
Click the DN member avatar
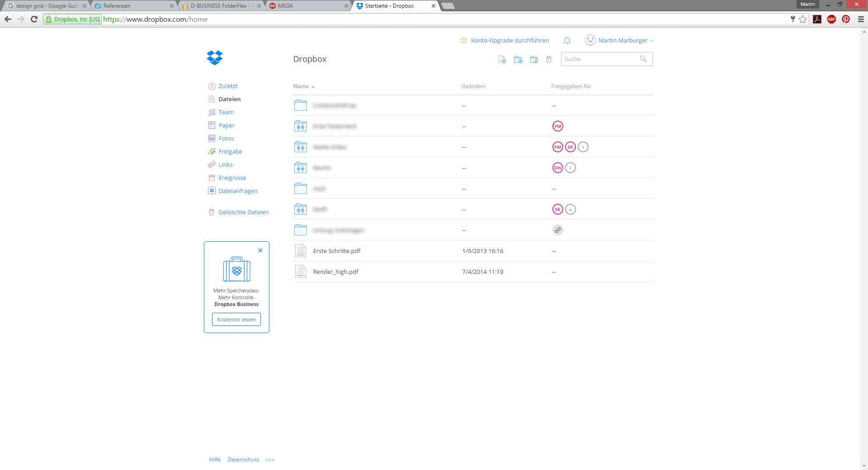(x=558, y=168)
